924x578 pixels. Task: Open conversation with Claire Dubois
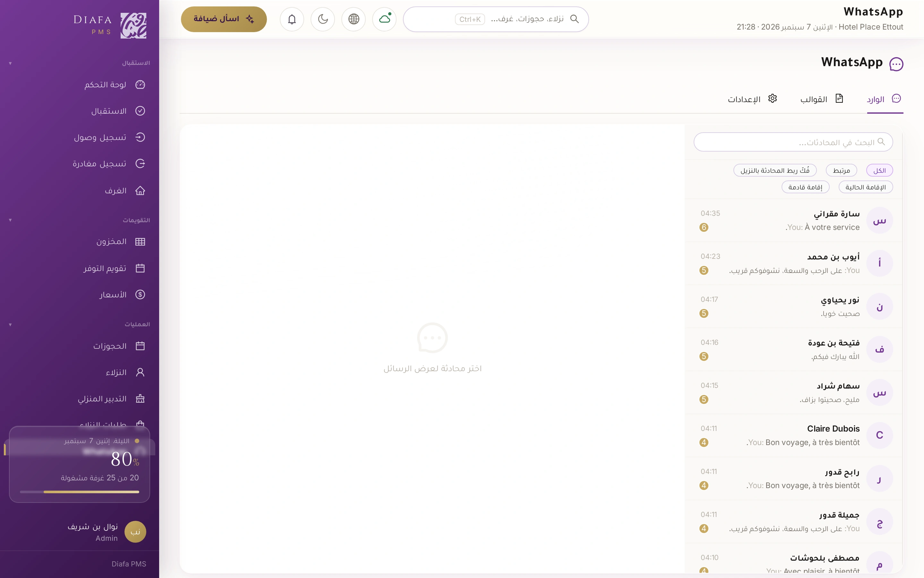tap(793, 435)
